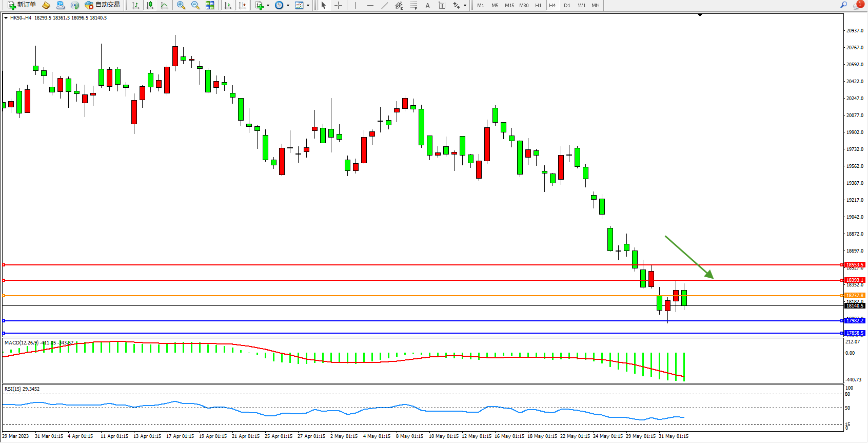The width and height of the screenshot is (868, 443).
Task: Toggle the AutoTrading (自动交易) button
Action: click(103, 5)
